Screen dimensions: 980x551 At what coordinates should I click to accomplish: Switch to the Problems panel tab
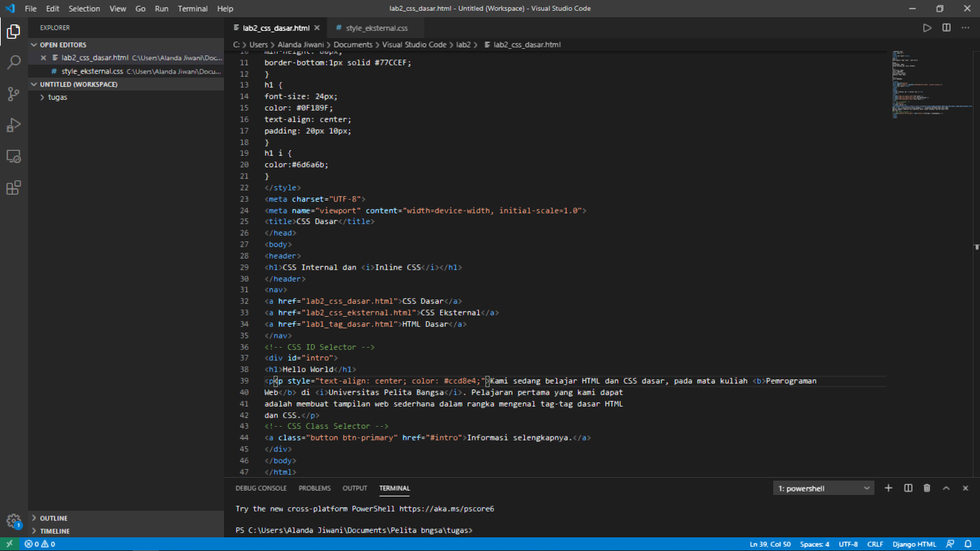click(x=314, y=488)
